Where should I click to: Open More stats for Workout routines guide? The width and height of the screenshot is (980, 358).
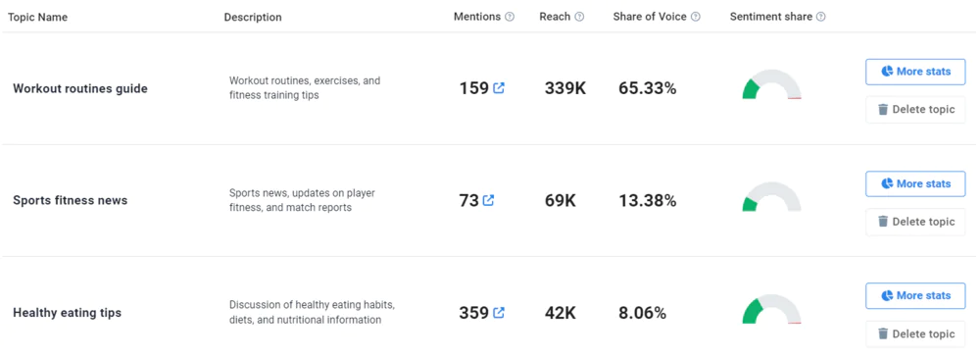click(x=915, y=72)
